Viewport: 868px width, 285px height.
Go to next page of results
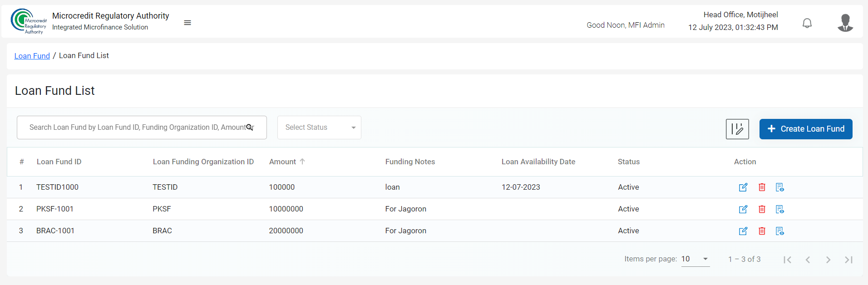(828, 260)
